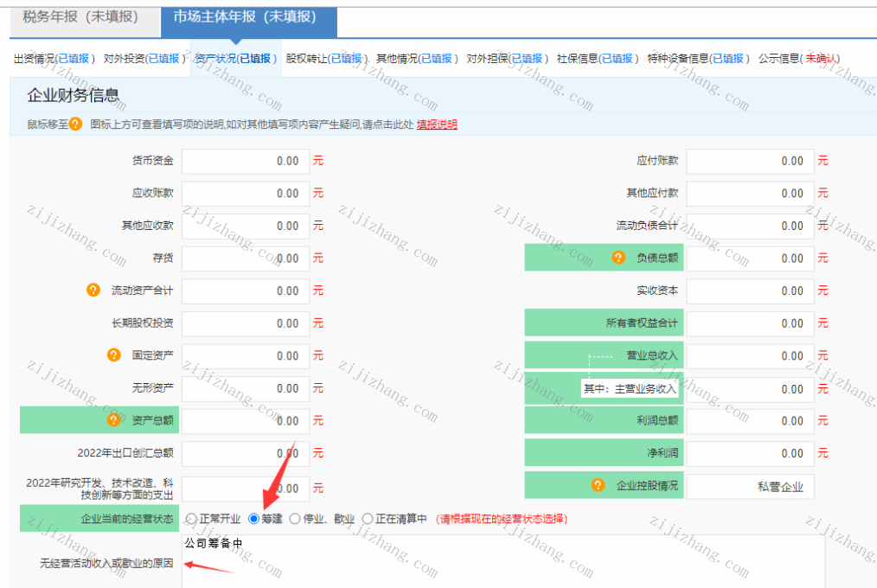
Task: Click help icon beside 流动资产合计
Action: 93,290
